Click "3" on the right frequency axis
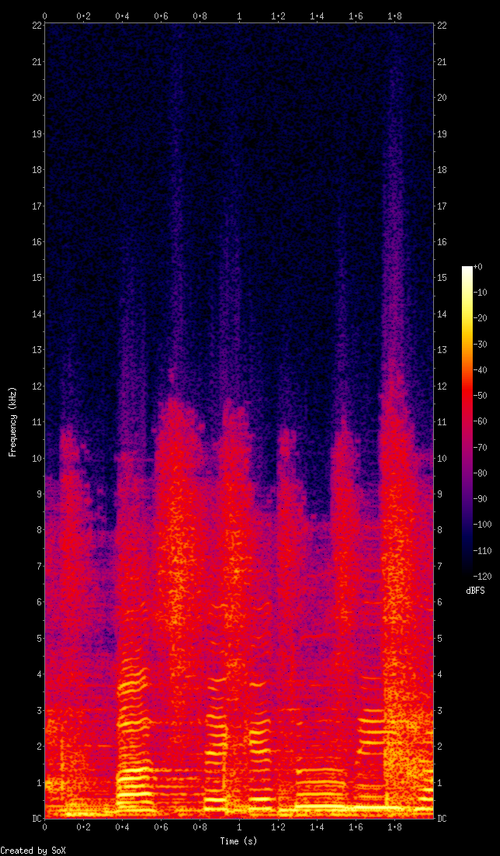 pyautogui.click(x=439, y=710)
